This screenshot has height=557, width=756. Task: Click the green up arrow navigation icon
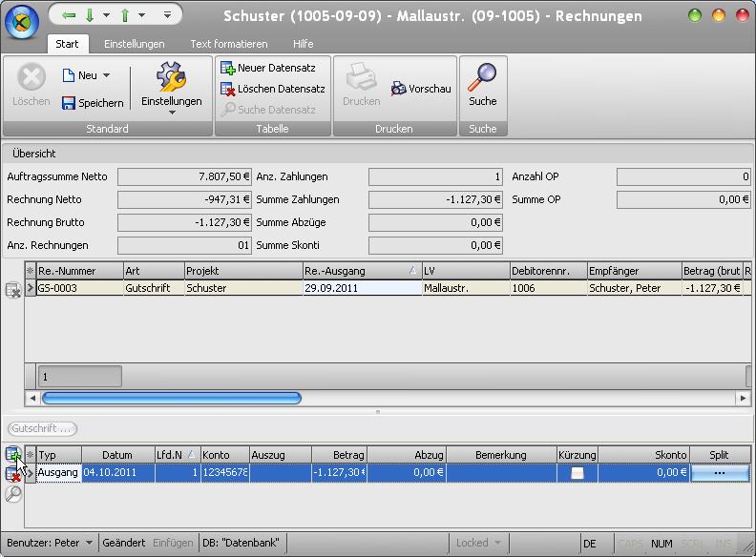[x=125, y=15]
